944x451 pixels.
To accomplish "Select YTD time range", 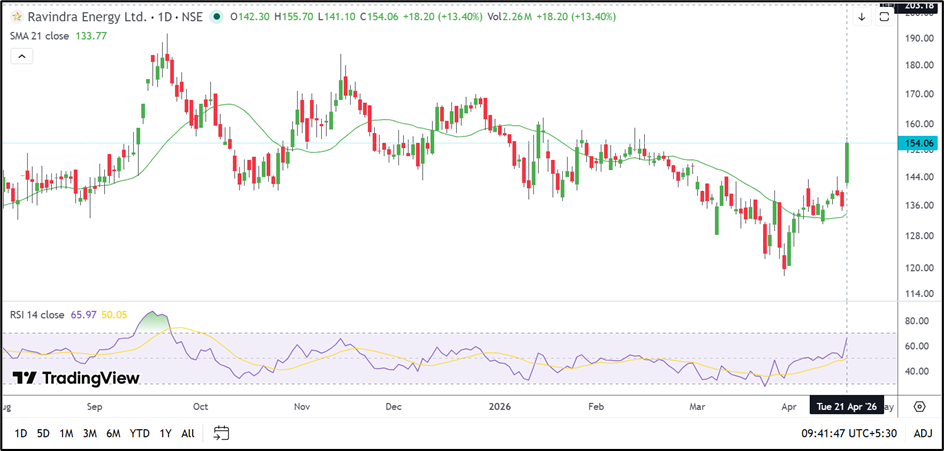I will coord(139,433).
